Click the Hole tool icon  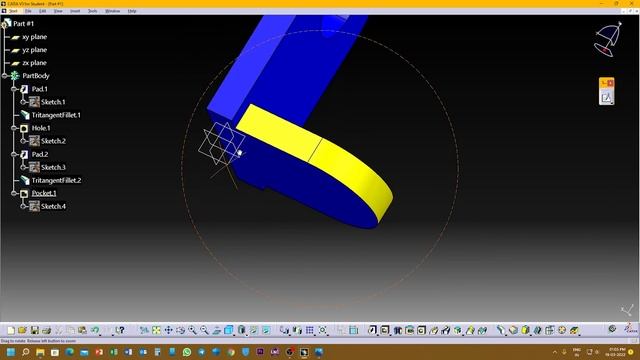[421, 330]
